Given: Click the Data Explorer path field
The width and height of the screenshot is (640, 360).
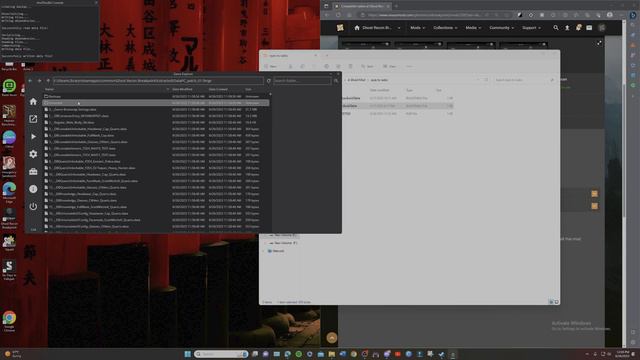Looking at the screenshot, I should 158,81.
